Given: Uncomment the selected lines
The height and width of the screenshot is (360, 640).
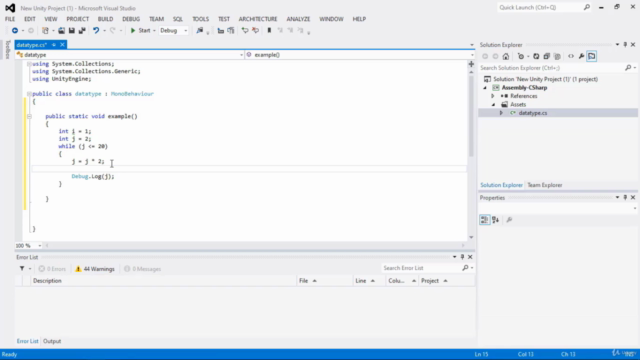Looking at the screenshot, I should 256,31.
